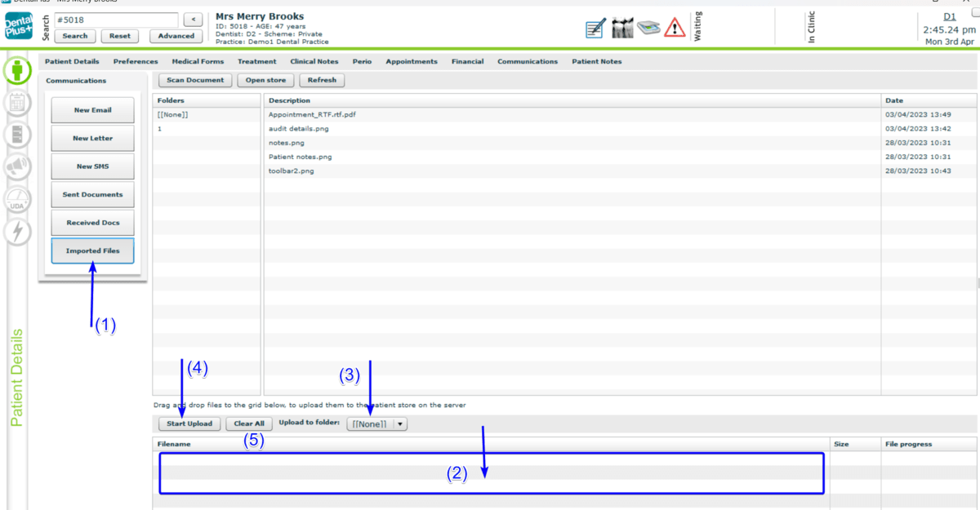The width and height of the screenshot is (980, 510).
Task: Click the Scan Document button
Action: (195, 80)
